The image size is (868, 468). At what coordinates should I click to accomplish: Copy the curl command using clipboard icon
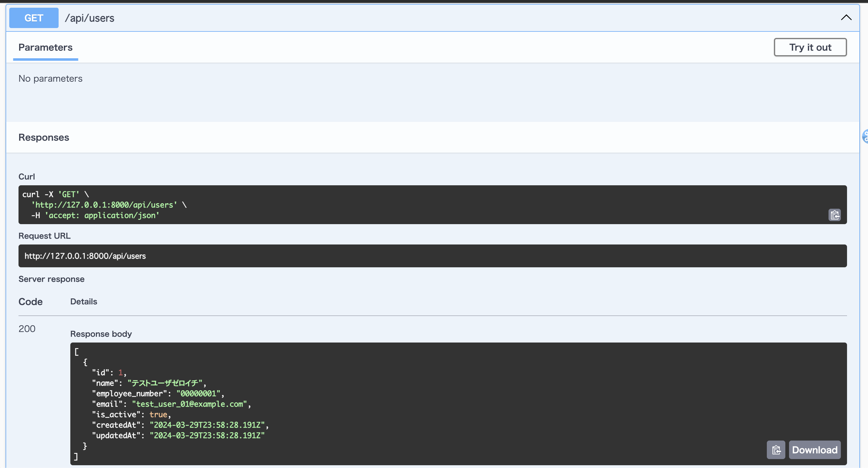835,215
